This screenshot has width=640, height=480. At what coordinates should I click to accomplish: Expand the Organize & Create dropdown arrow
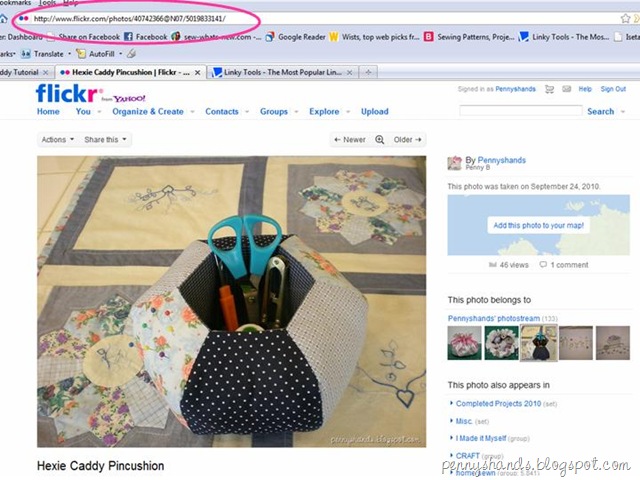[192, 111]
